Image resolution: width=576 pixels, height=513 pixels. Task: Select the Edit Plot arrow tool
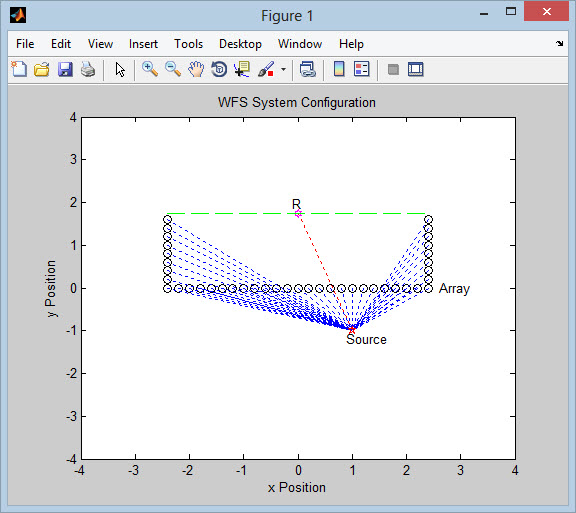[x=120, y=69]
